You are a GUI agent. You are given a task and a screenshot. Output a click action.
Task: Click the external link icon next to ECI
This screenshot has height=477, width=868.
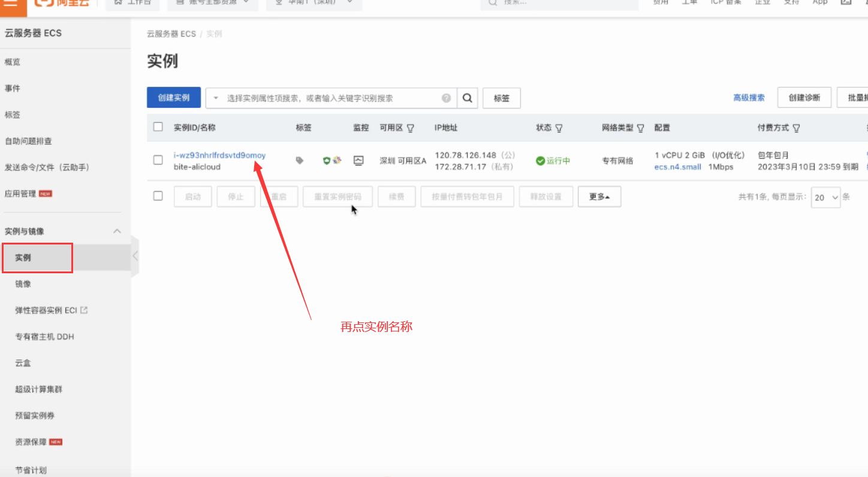85,310
